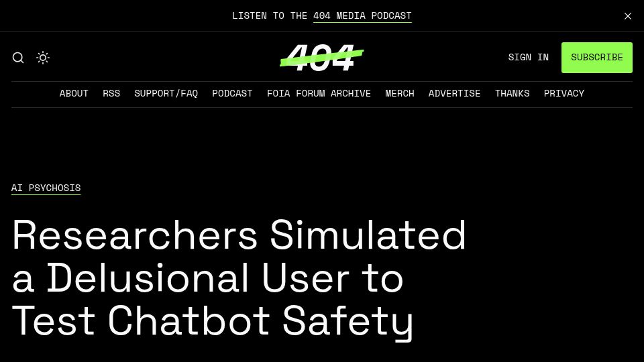
Task: Select Podcast in navigation bar
Action: 232,94
